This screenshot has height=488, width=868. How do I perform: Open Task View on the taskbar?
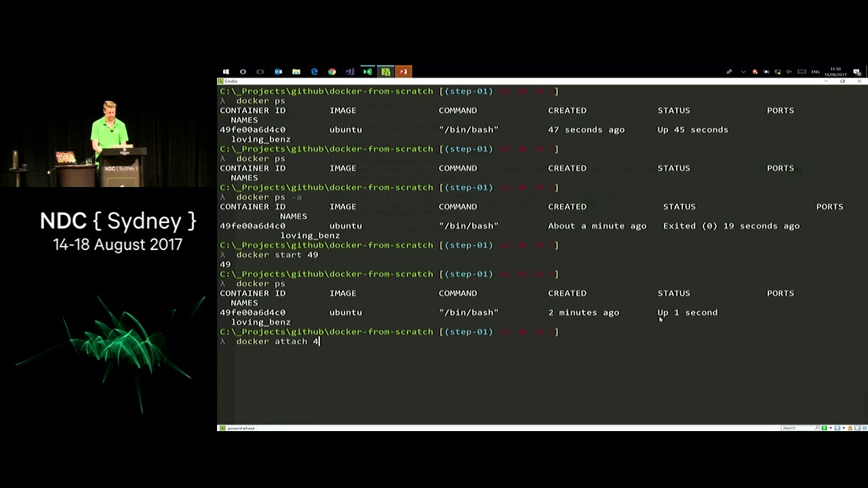260,71
